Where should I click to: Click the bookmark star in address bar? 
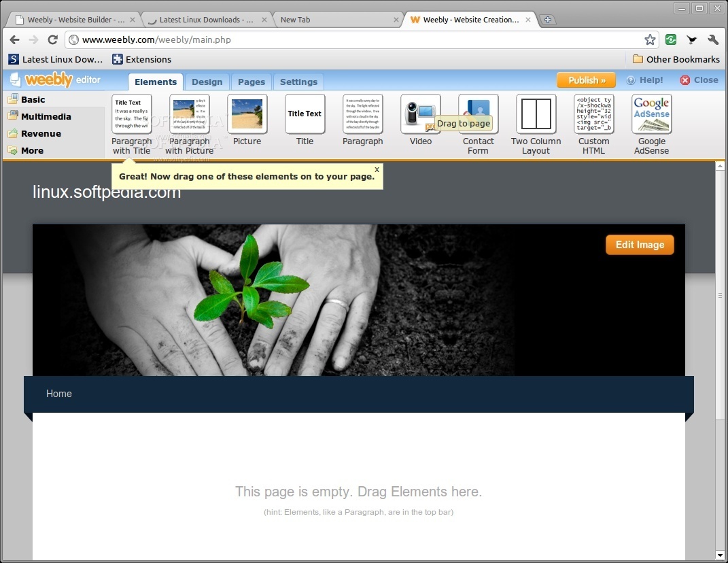[x=649, y=39]
